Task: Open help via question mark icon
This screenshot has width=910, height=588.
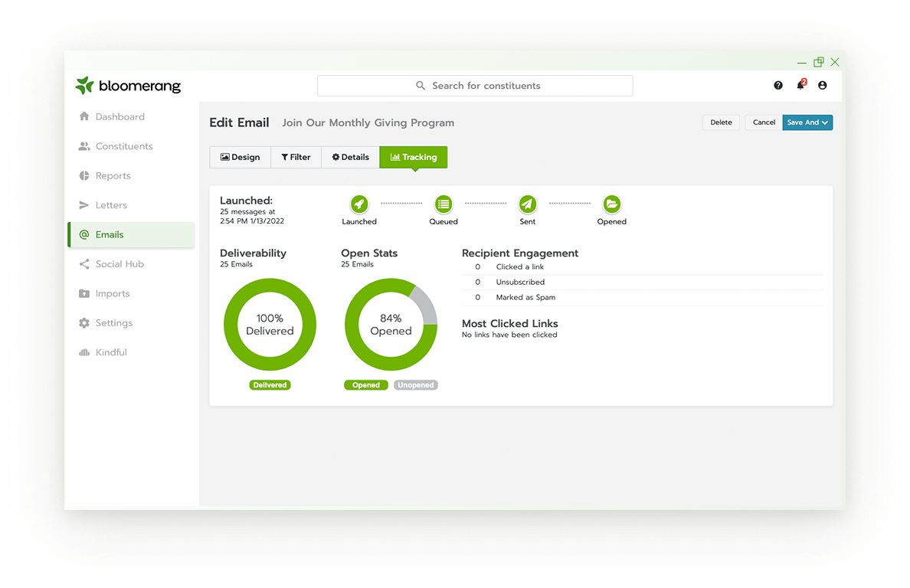Action: pos(778,85)
